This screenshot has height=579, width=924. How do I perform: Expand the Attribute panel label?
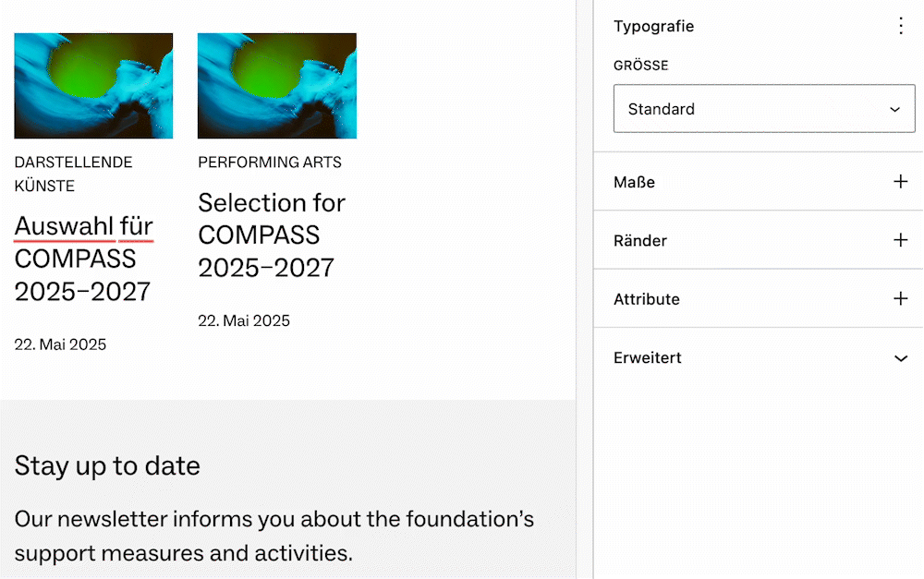click(x=646, y=299)
